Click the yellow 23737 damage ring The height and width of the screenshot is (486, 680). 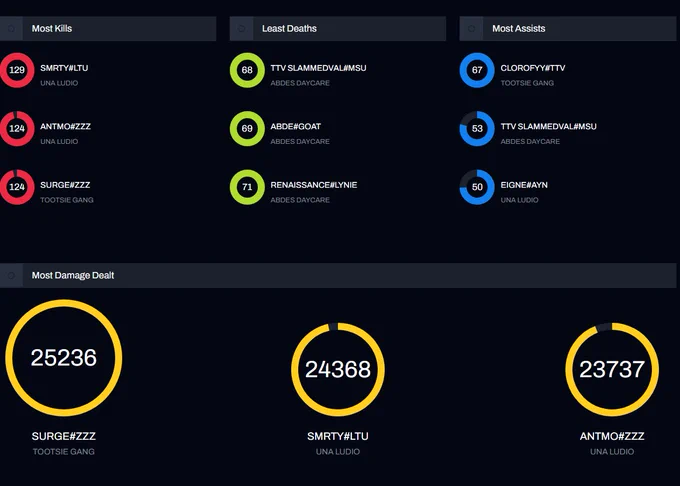(x=612, y=369)
